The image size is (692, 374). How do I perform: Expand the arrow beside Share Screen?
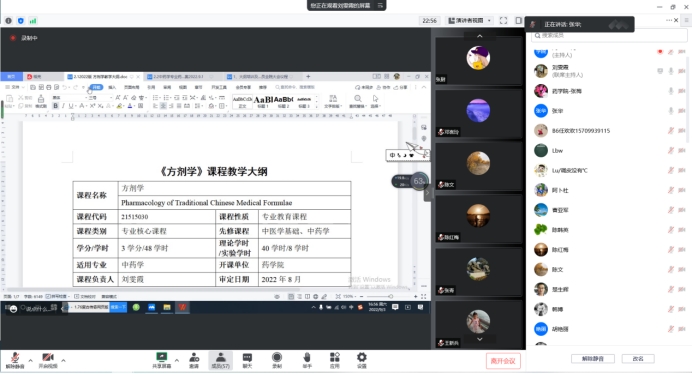point(177,360)
